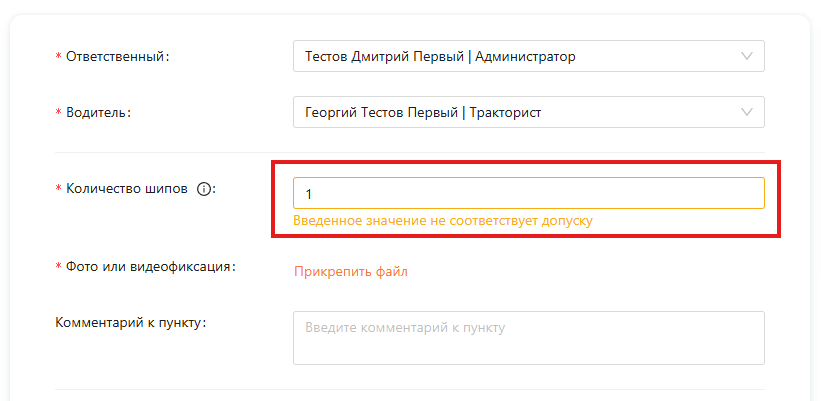Viewport: 821px width, 401px height.
Task: Focus the Количество шипов input containing 1
Action: [x=528, y=193]
